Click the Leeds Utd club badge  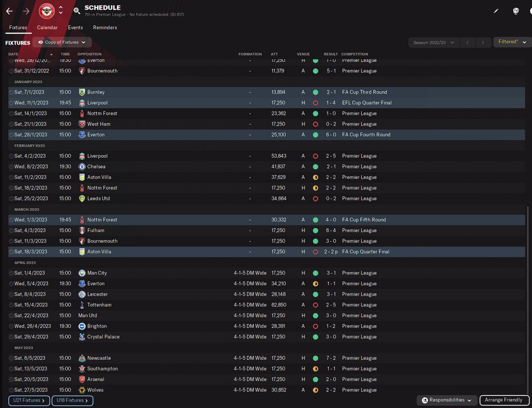(x=82, y=199)
